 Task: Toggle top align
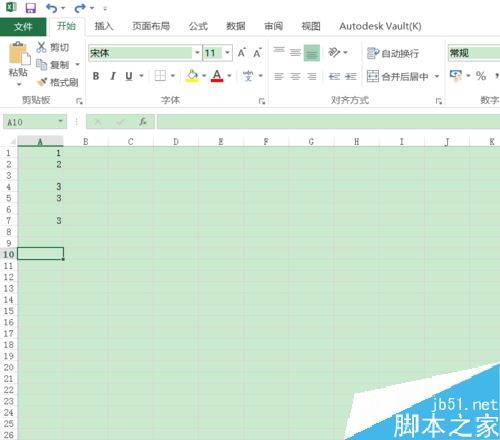[x=279, y=50]
